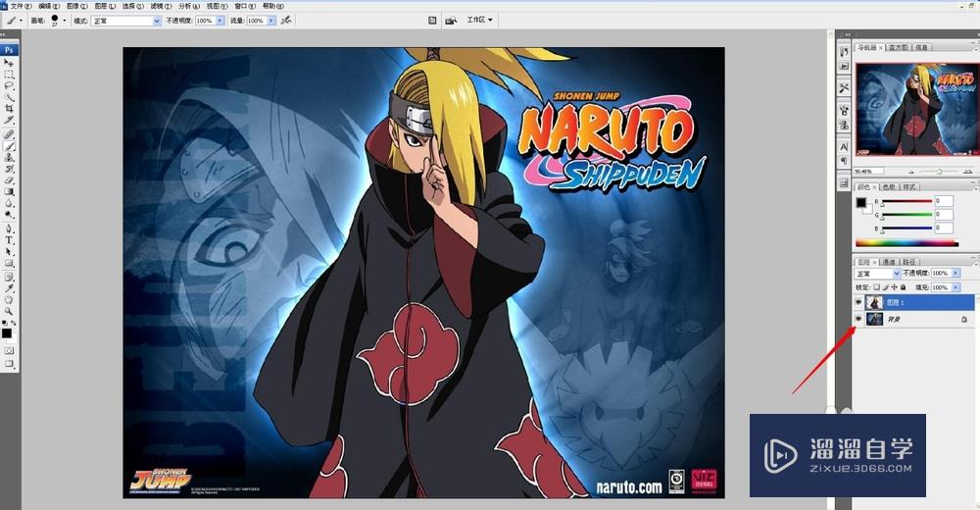The height and width of the screenshot is (510, 980).
Task: Click the foreground color swatch in toolbox
Action: click(x=6, y=333)
